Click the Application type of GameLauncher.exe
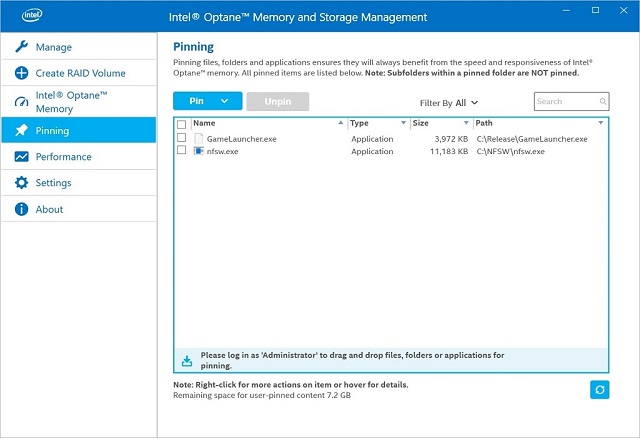640x438 pixels. coord(372,139)
